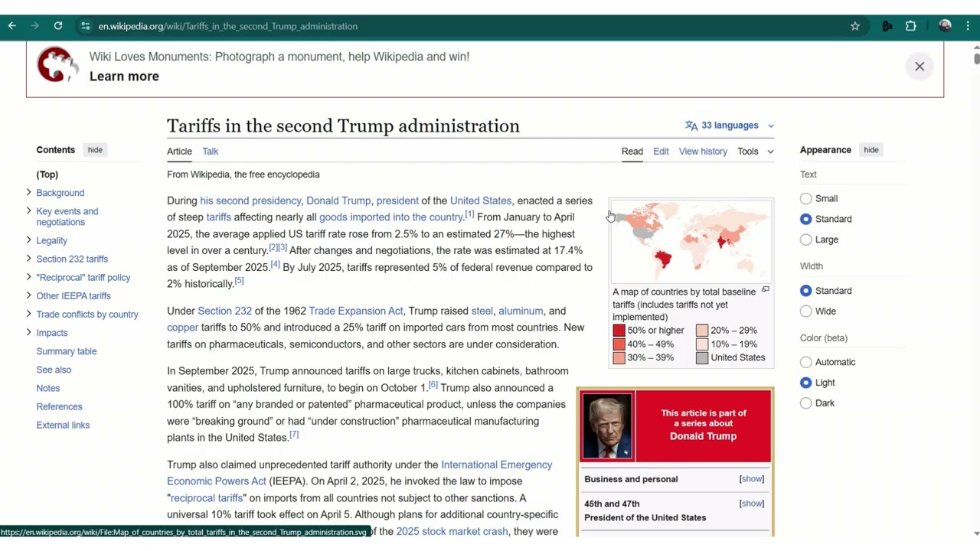Screen dimensions: 980x551
Task: Click the translate icon next to 33 languages
Action: click(x=691, y=126)
